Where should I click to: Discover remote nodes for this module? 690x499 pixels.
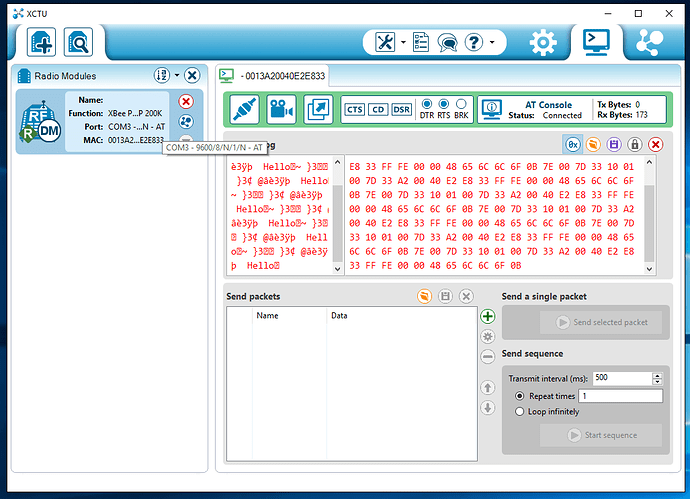pos(186,121)
